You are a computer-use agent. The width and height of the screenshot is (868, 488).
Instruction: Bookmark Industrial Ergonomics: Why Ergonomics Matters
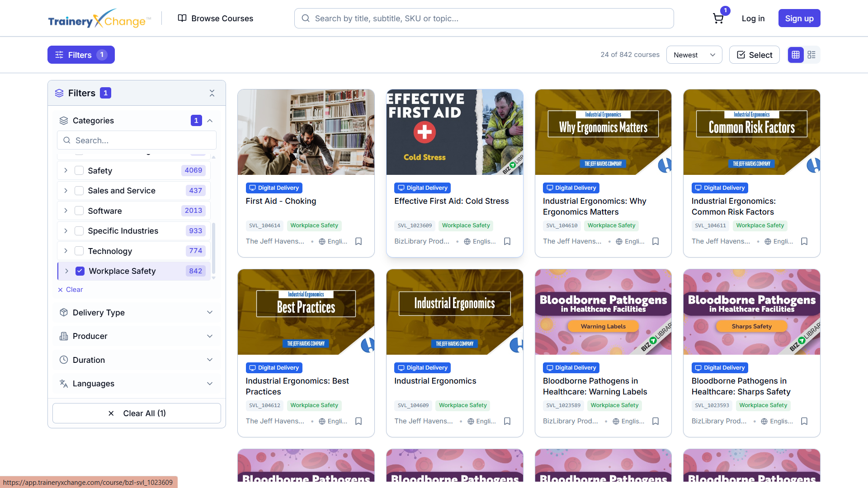click(x=656, y=241)
